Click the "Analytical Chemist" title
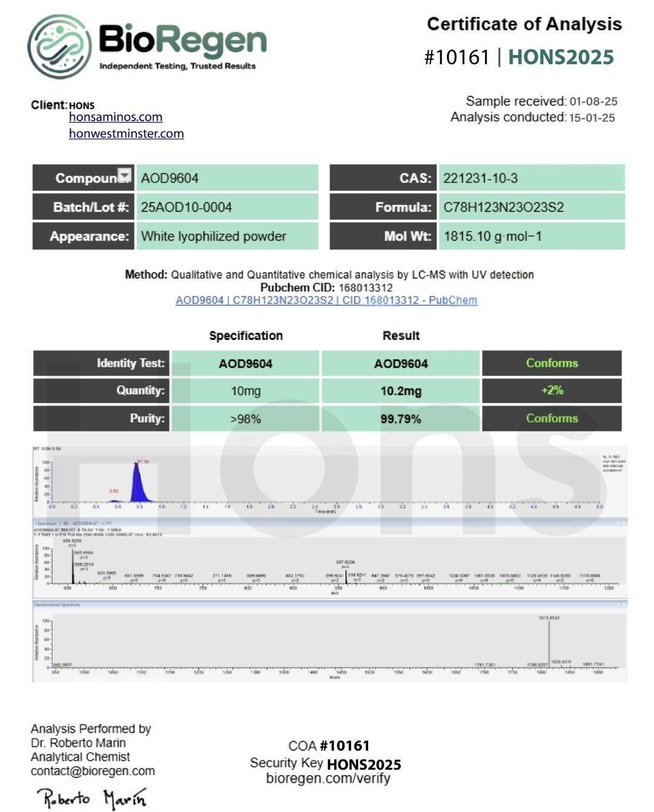654x812 pixels. (x=81, y=757)
